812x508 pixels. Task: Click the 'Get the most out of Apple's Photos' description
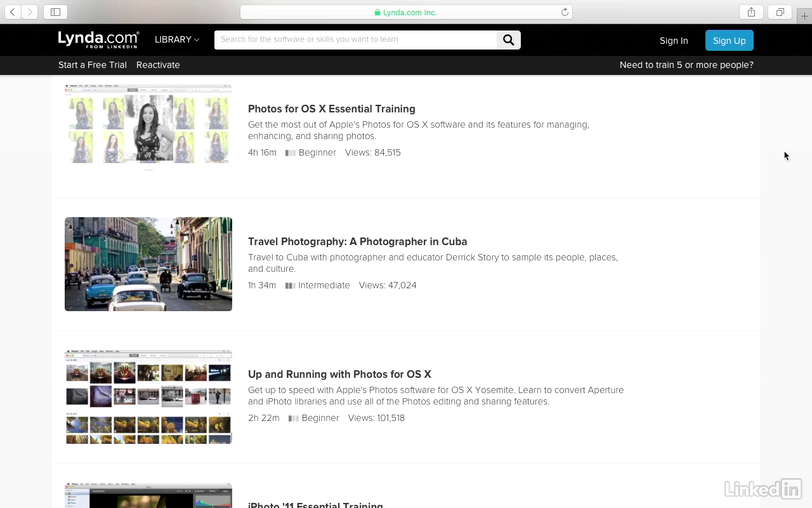(419, 130)
